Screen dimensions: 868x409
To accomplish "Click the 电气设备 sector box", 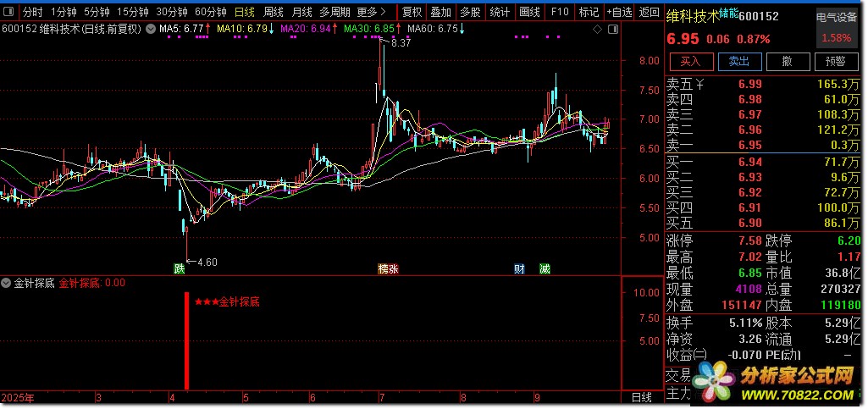I will [x=836, y=27].
